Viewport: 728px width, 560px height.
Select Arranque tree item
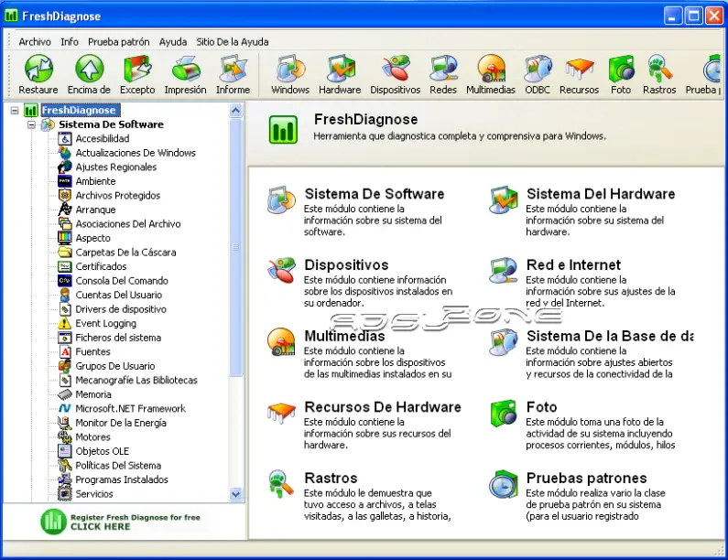(95, 210)
